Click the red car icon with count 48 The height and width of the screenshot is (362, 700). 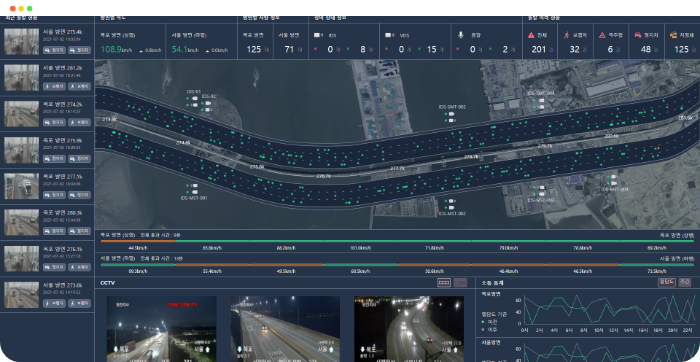(x=638, y=35)
